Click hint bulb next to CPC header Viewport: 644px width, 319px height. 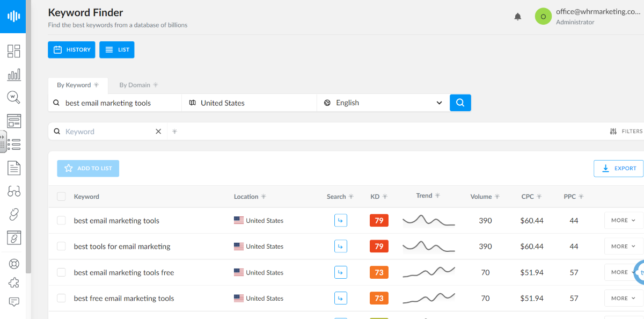click(539, 197)
